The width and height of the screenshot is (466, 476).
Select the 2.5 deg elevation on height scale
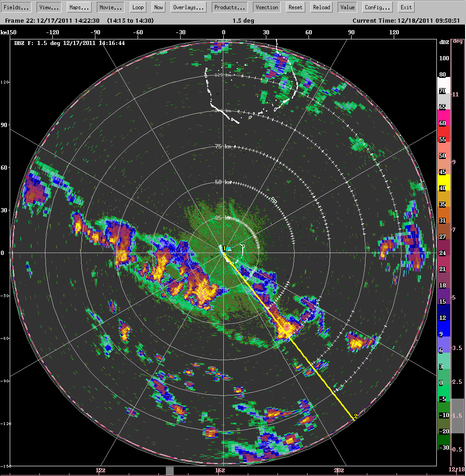[458, 381]
